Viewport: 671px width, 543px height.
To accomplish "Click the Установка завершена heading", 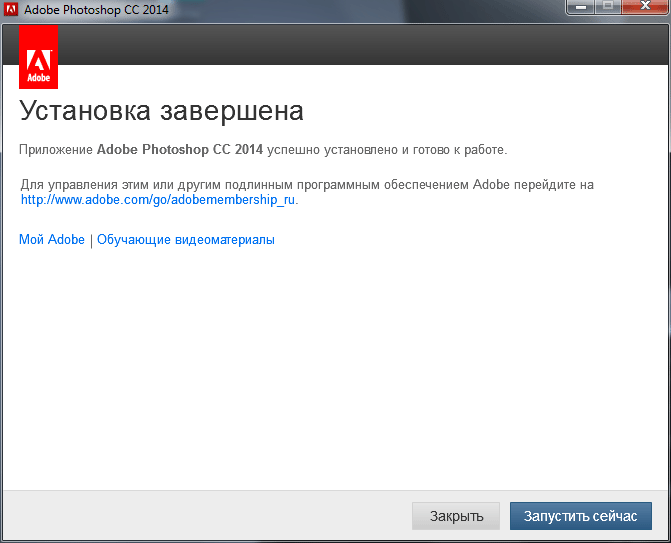I will pyautogui.click(x=161, y=110).
